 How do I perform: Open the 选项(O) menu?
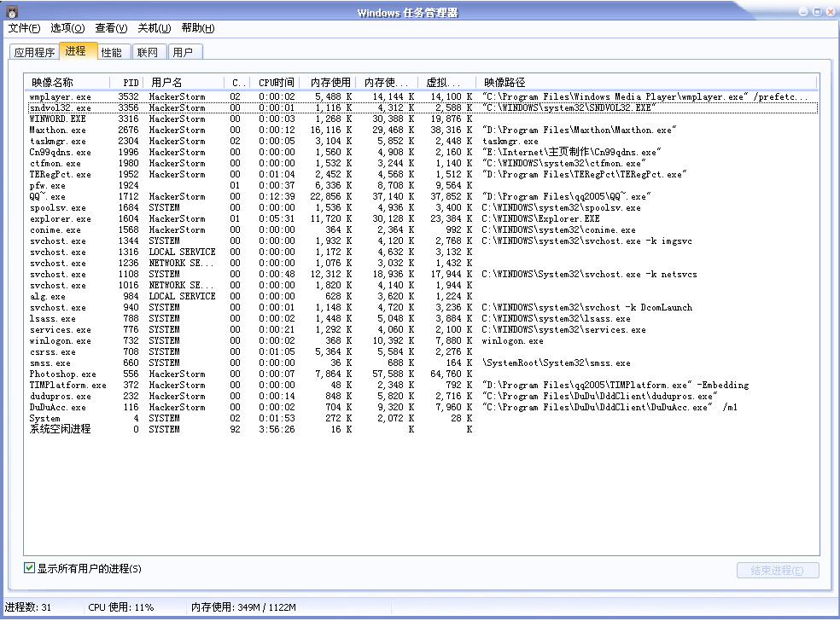tap(67, 28)
